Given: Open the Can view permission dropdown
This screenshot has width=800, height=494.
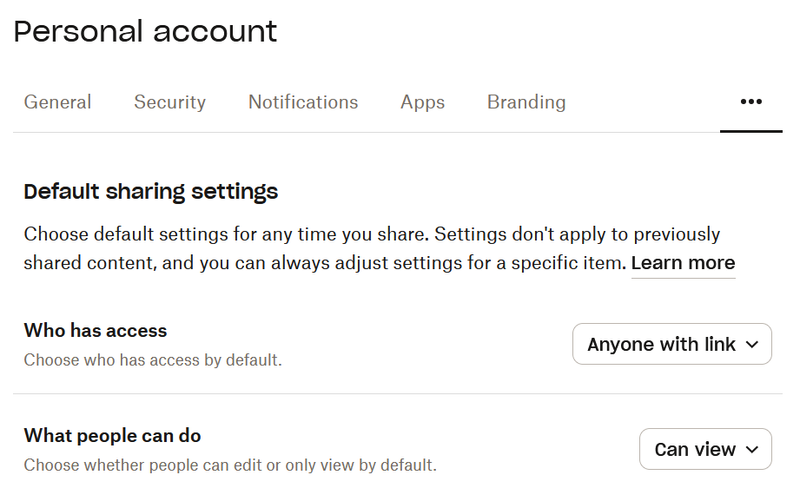Looking at the screenshot, I should click(x=704, y=450).
